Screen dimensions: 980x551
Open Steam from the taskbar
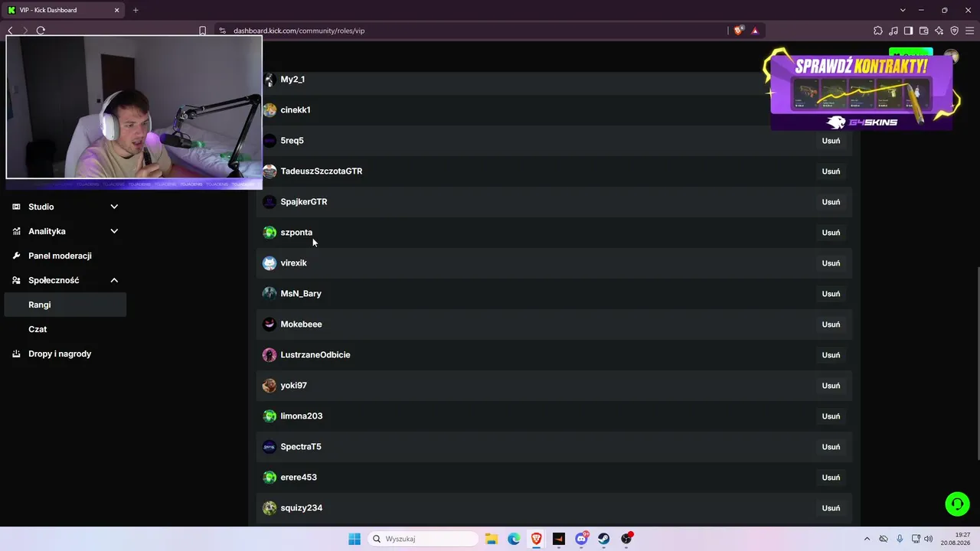(604, 539)
